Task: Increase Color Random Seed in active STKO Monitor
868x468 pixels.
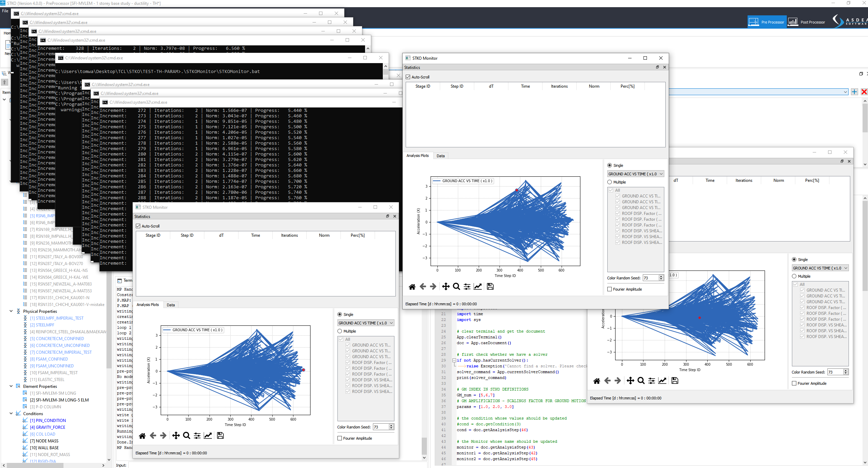Action: pyautogui.click(x=661, y=277)
